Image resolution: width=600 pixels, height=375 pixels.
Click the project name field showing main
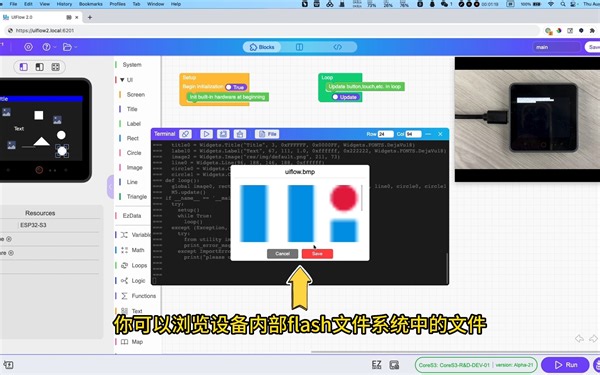point(556,47)
